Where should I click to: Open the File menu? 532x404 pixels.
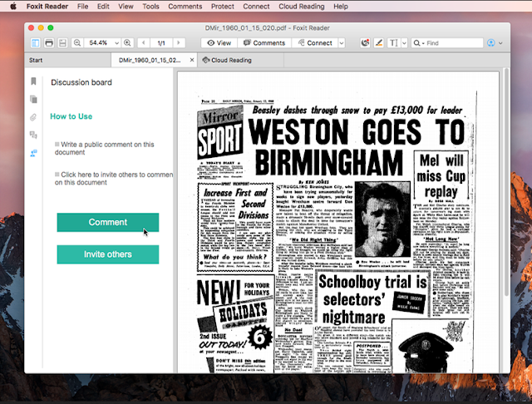click(x=82, y=6)
